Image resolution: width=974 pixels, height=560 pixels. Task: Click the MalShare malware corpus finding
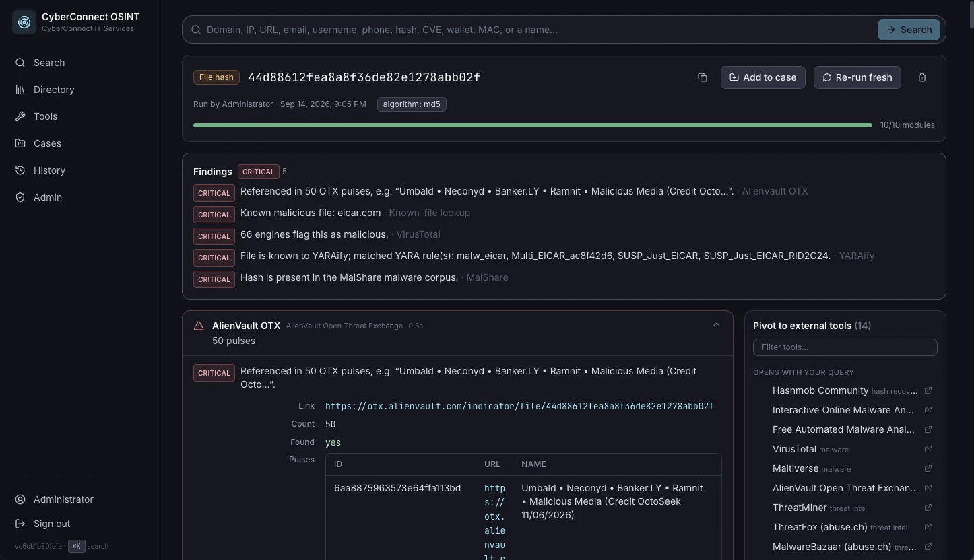[x=349, y=277]
